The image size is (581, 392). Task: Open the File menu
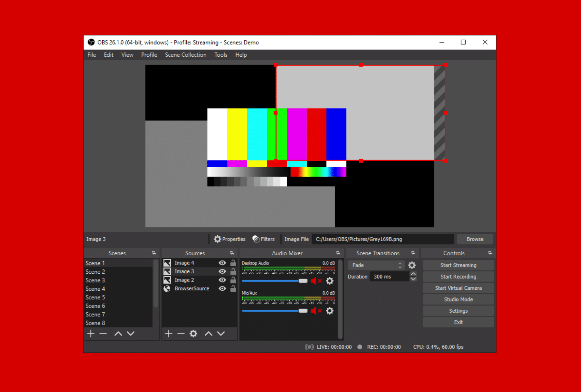point(92,55)
